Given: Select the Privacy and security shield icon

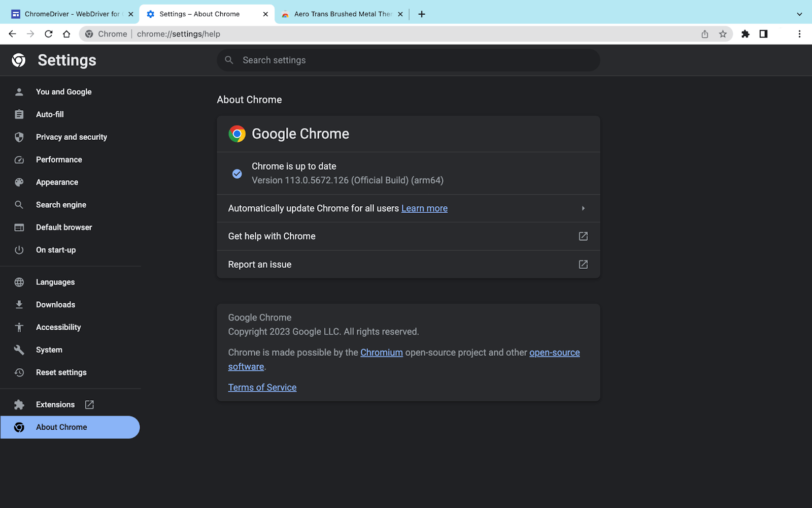Looking at the screenshot, I should (x=19, y=137).
